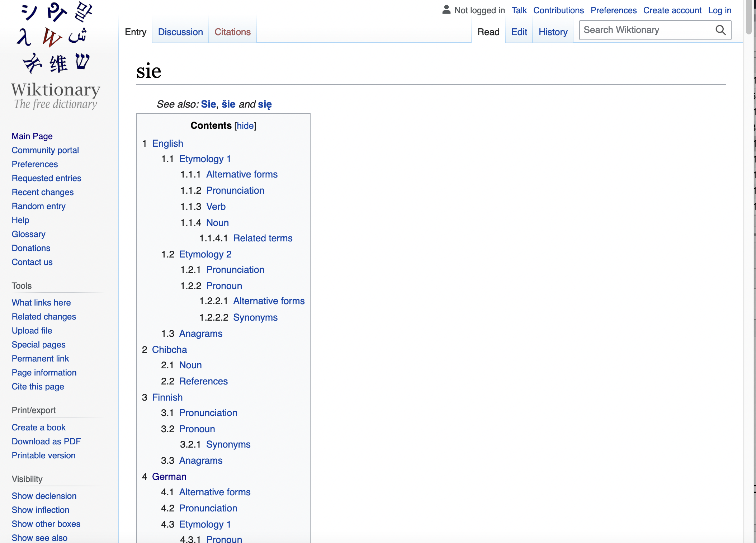Expand the English Etymology 1 section link

click(x=205, y=159)
